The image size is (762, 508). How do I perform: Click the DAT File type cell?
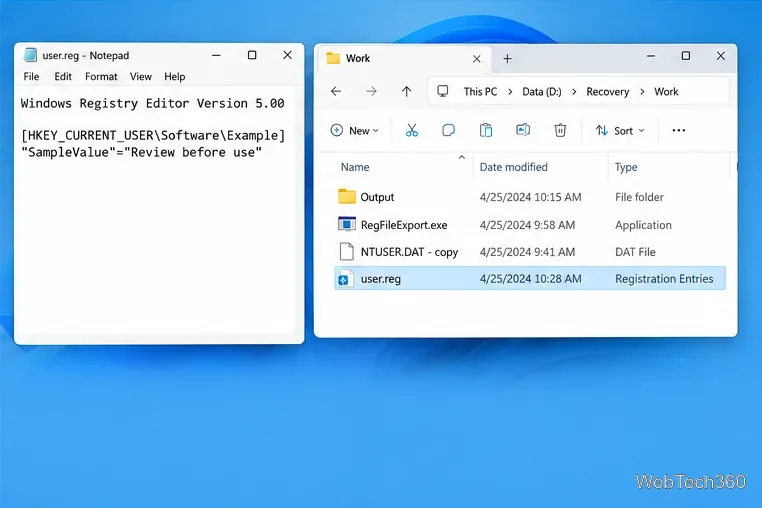point(635,252)
